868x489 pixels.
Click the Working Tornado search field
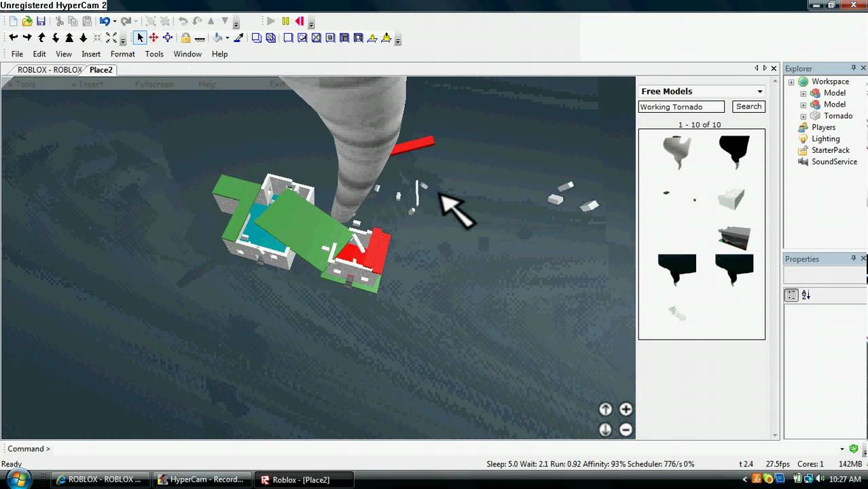coord(681,107)
